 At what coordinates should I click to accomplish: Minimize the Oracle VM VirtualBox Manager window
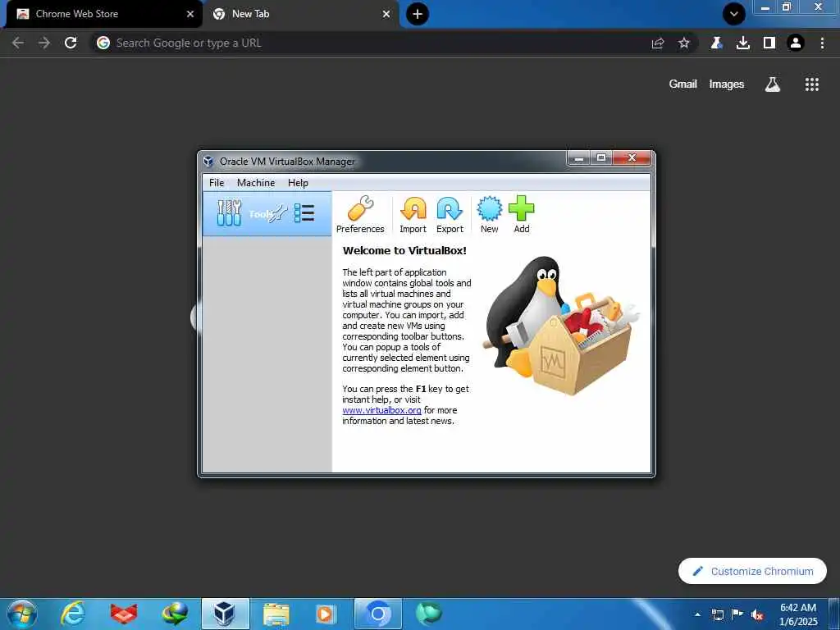(578, 158)
